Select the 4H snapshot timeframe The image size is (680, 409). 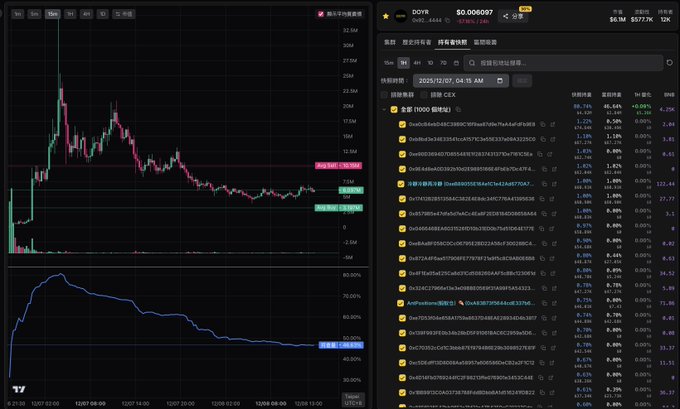[x=416, y=62]
